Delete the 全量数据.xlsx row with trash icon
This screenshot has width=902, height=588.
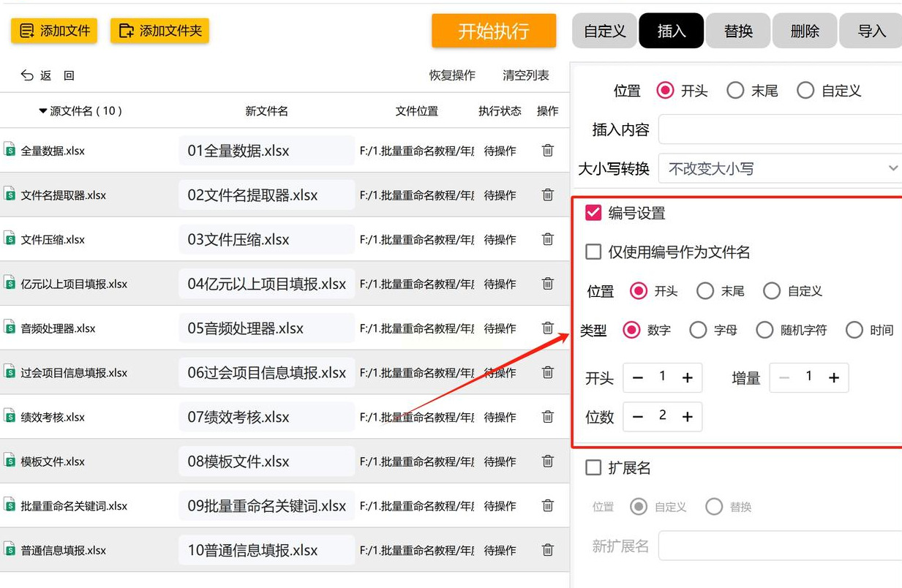tap(547, 151)
